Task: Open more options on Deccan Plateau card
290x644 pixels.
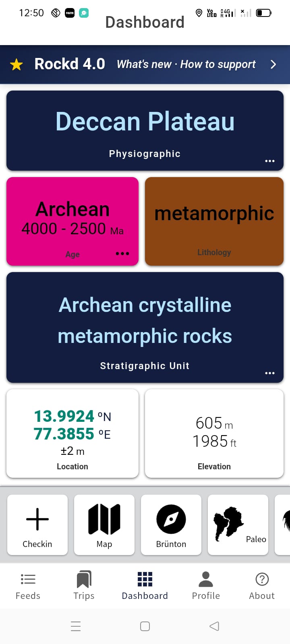Action: tap(269, 161)
